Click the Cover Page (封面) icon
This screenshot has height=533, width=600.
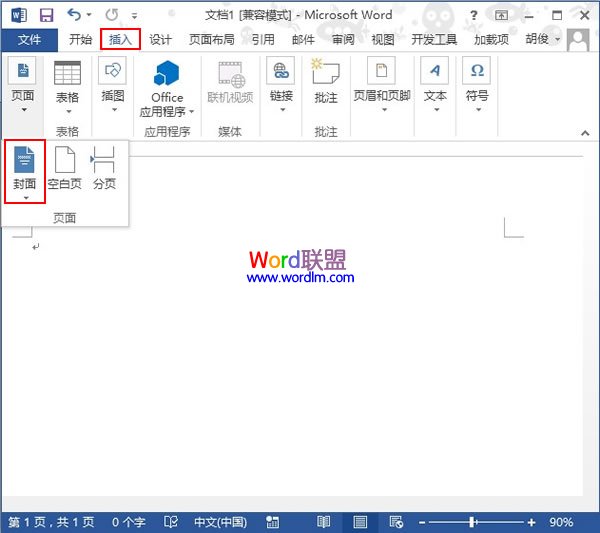tap(24, 160)
